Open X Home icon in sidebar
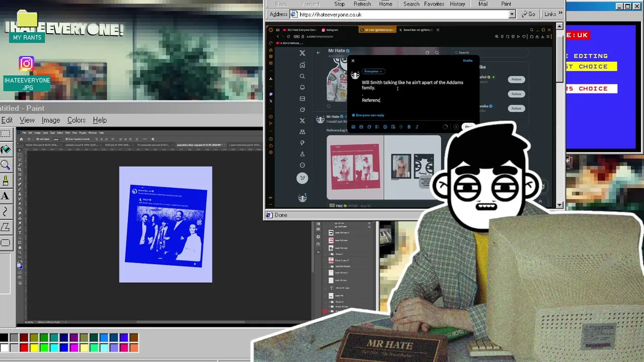Image resolution: width=644 pixels, height=362 pixels. click(x=302, y=65)
